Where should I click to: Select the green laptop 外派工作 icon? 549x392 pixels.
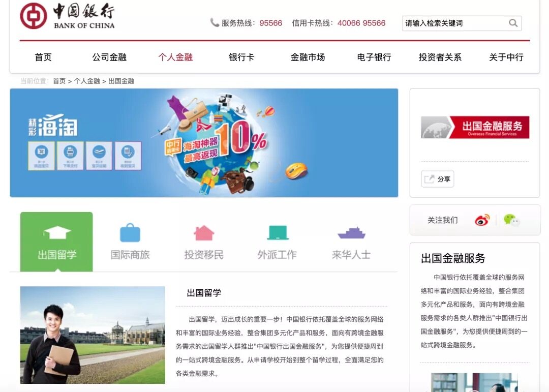click(278, 233)
